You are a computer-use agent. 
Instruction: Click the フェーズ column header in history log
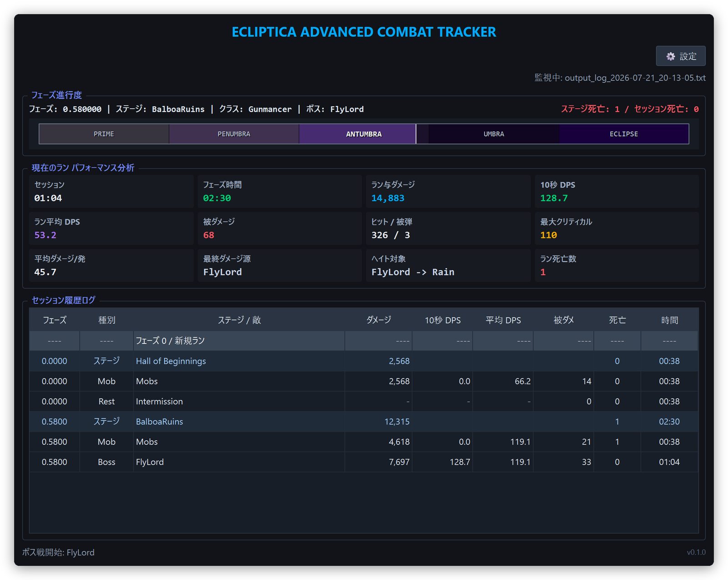pos(55,320)
